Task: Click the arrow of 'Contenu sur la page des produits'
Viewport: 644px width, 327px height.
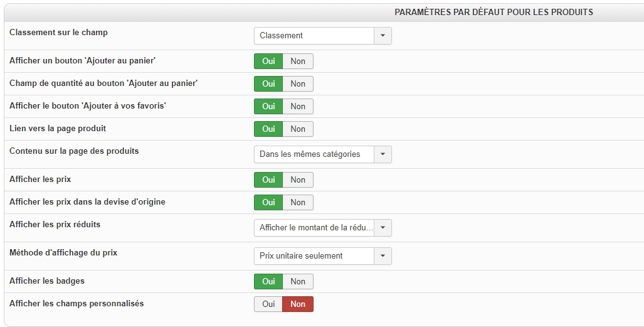Action: pyautogui.click(x=383, y=154)
